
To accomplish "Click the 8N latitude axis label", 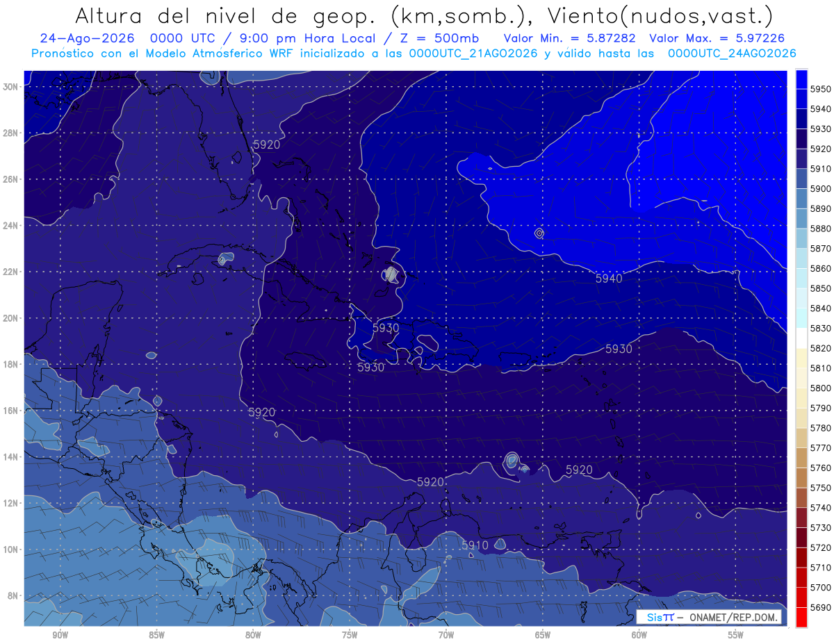I will click(13, 596).
